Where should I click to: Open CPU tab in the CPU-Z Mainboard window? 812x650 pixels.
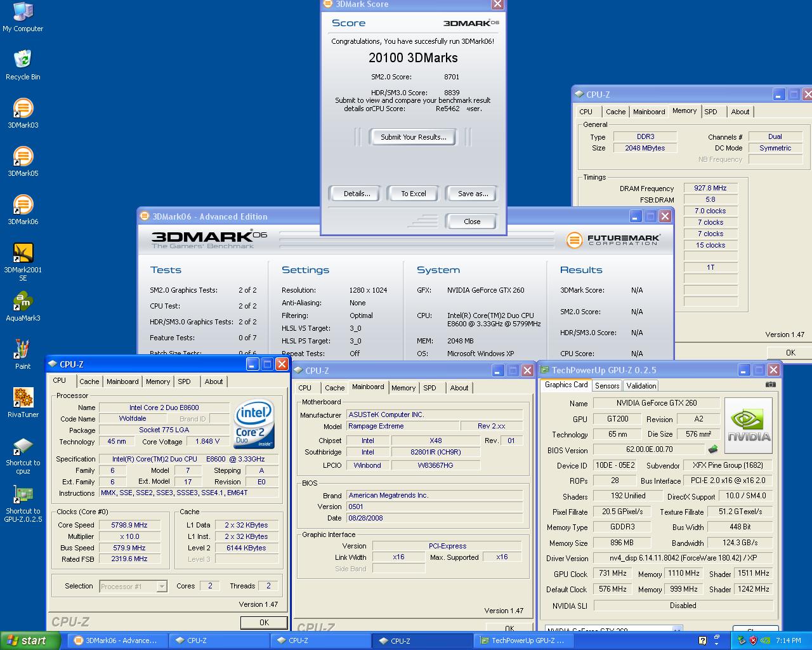(x=304, y=388)
